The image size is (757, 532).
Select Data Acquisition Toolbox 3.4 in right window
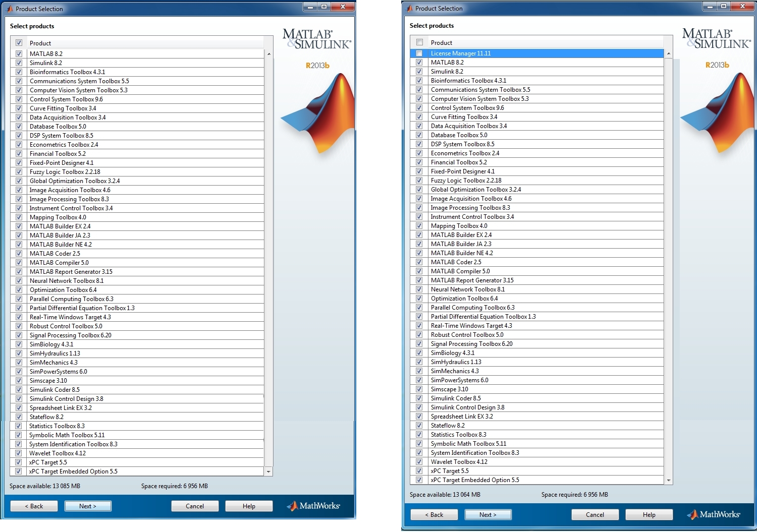[537, 126]
